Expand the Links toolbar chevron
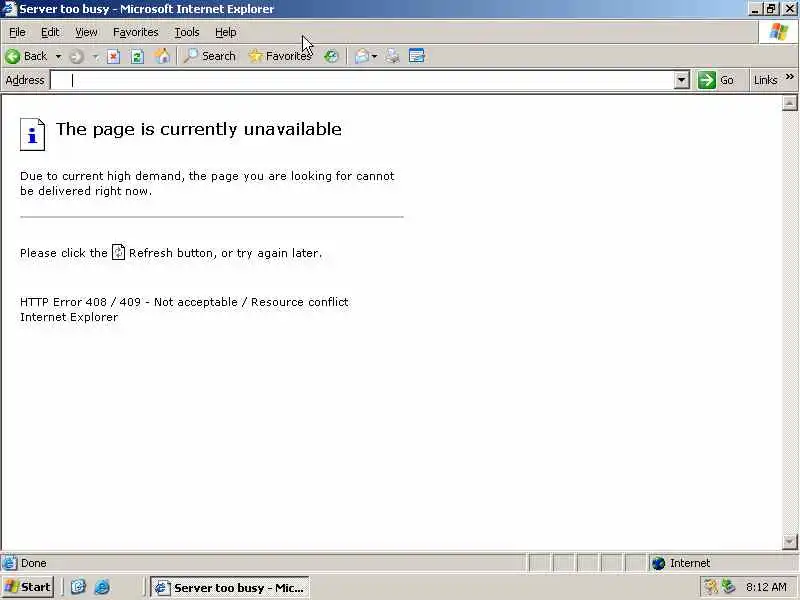 [x=790, y=77]
